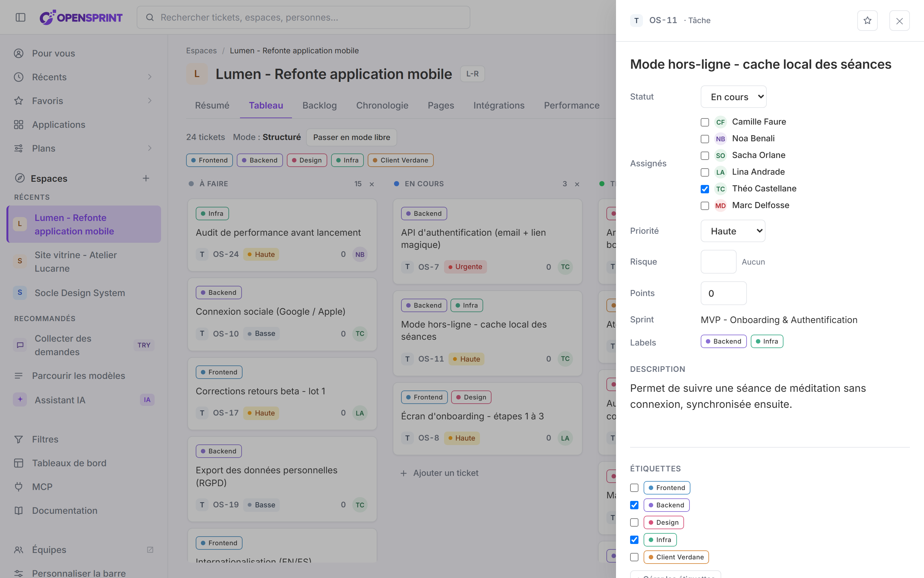This screenshot has height=578, width=924.
Task: Open the Résumé tab
Action: point(212,106)
